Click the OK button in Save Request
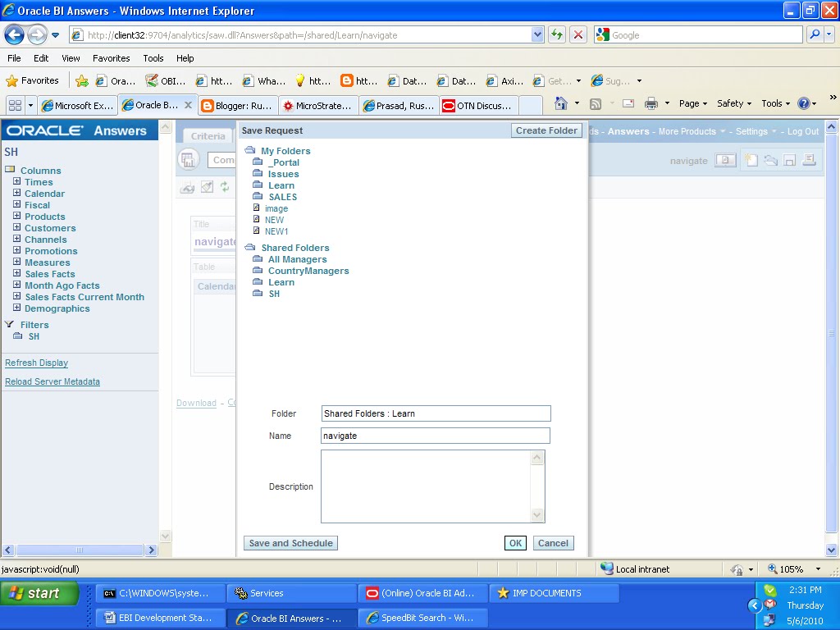Screen dimensions: 840x630 [x=515, y=543]
